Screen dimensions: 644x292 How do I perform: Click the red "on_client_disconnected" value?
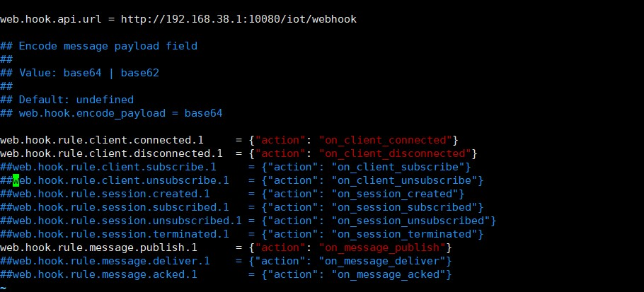(395, 153)
